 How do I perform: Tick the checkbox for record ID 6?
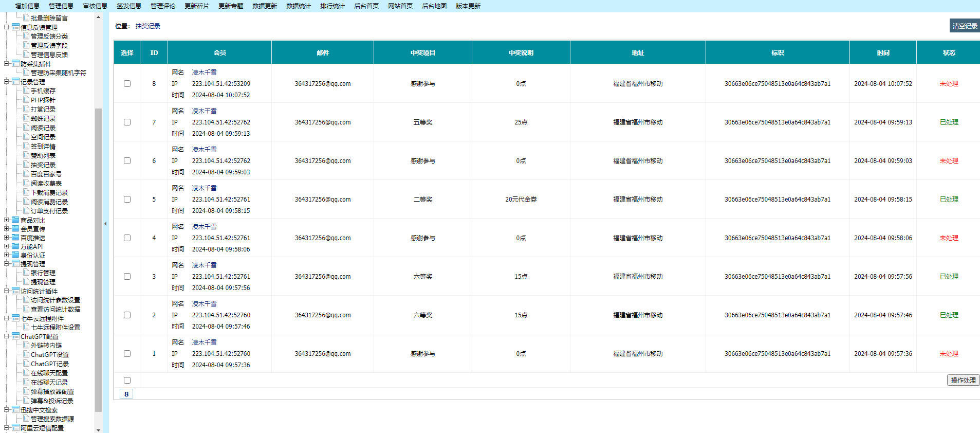click(127, 160)
